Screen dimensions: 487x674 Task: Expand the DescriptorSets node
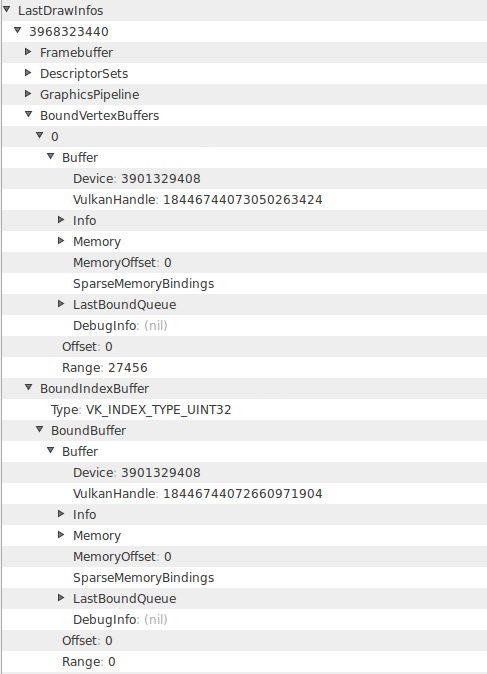28,73
